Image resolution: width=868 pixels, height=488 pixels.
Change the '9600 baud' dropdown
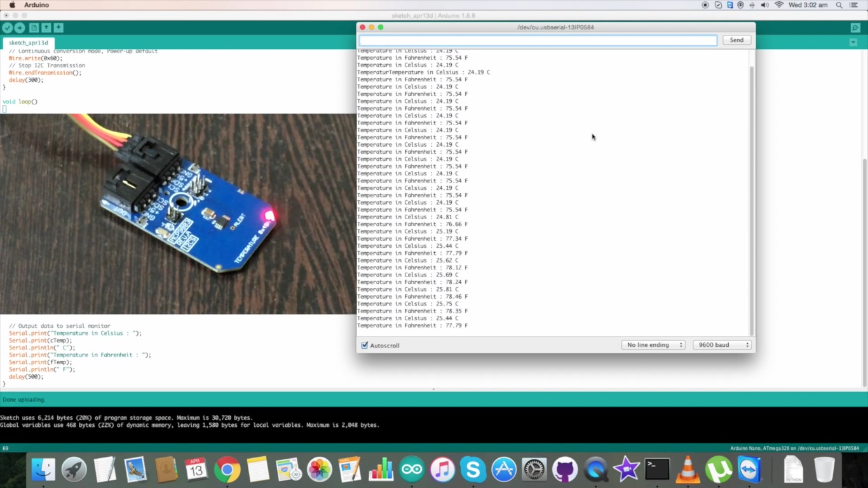click(x=721, y=344)
